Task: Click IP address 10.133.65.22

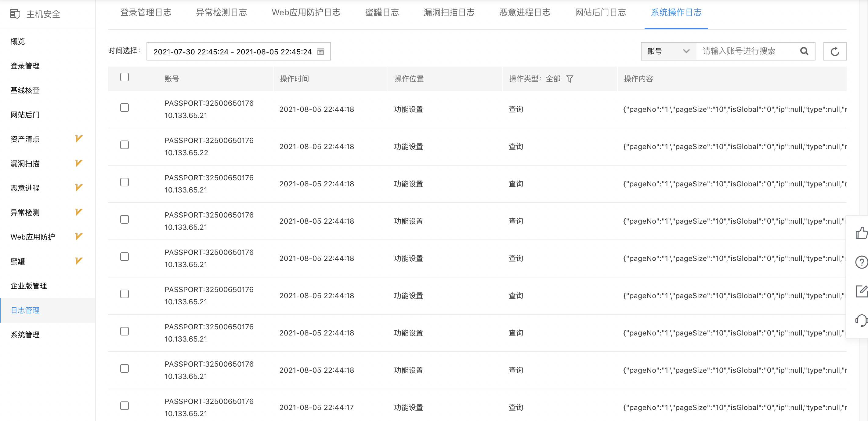Action: 186,153
